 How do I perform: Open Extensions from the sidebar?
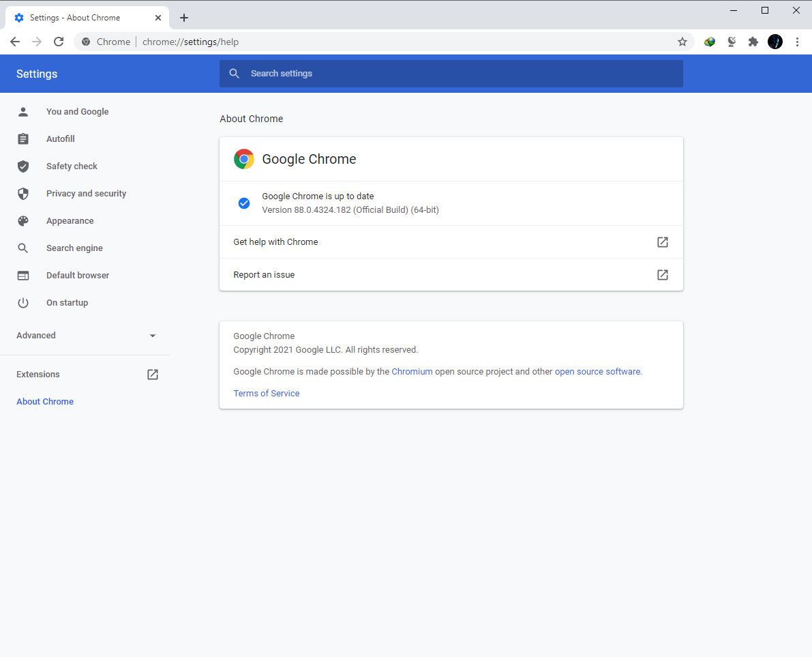tap(37, 374)
